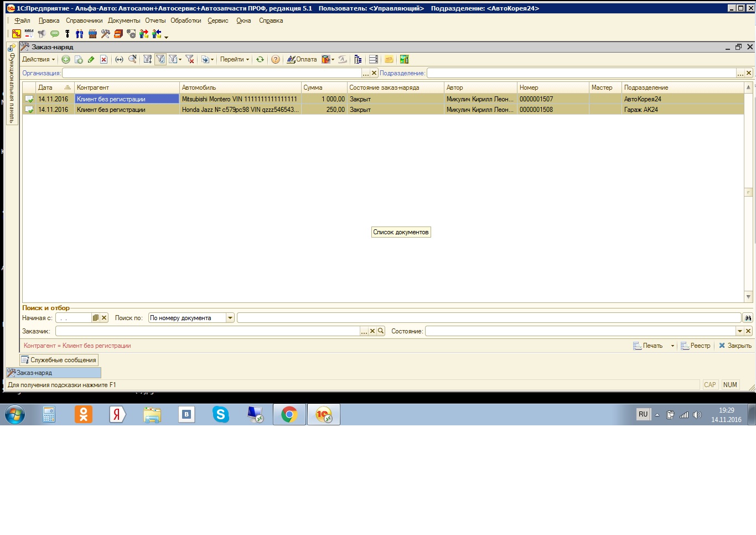Click the red X mark-for-deletion icon
This screenshot has width=756, height=535.
[103, 59]
